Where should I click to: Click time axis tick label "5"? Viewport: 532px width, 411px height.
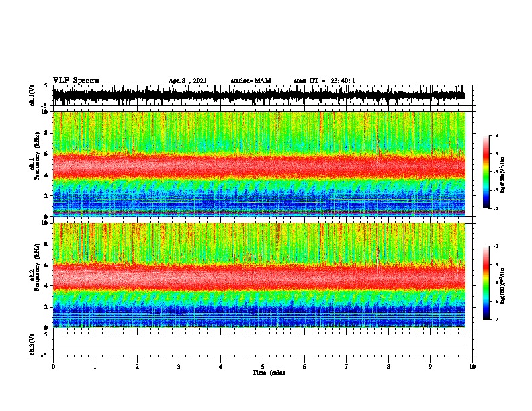263,367
